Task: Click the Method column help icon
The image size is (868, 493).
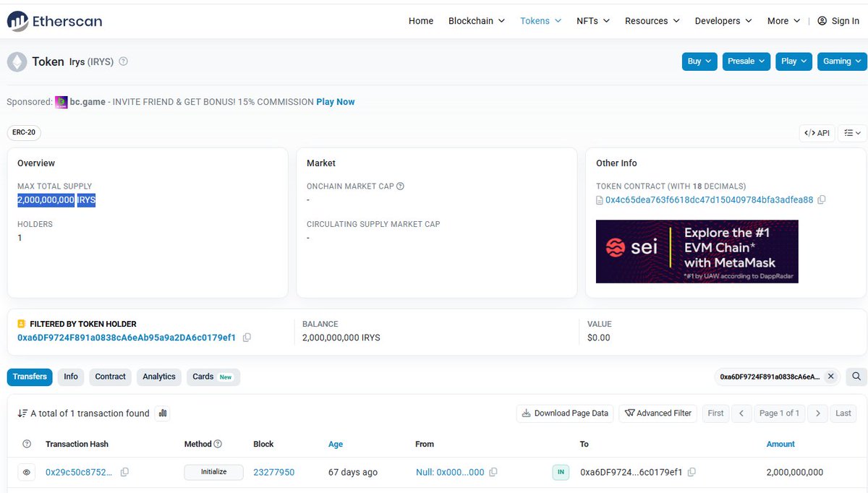Action: click(218, 444)
